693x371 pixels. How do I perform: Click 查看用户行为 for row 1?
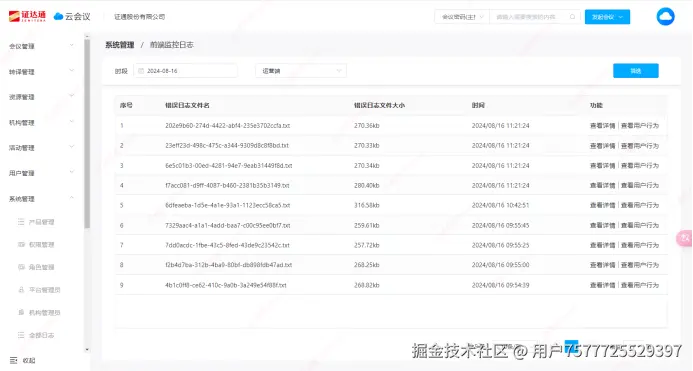[640, 126]
